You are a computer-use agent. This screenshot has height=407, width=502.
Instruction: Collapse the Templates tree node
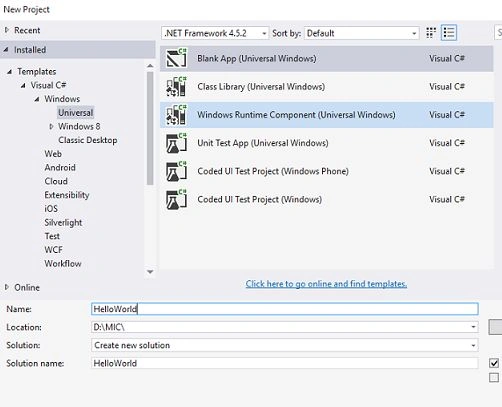pyautogui.click(x=10, y=71)
